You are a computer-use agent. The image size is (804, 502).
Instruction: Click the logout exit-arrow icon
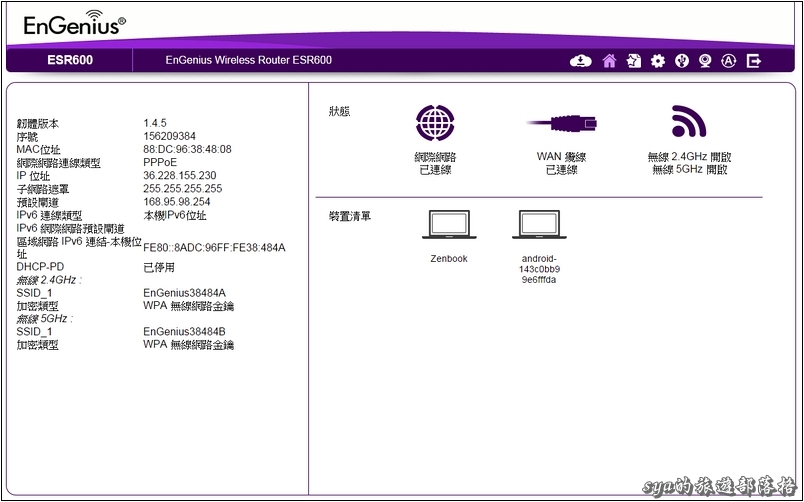(754, 61)
